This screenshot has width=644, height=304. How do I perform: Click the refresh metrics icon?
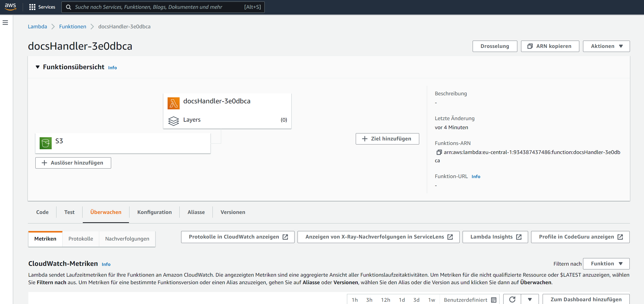point(512,299)
